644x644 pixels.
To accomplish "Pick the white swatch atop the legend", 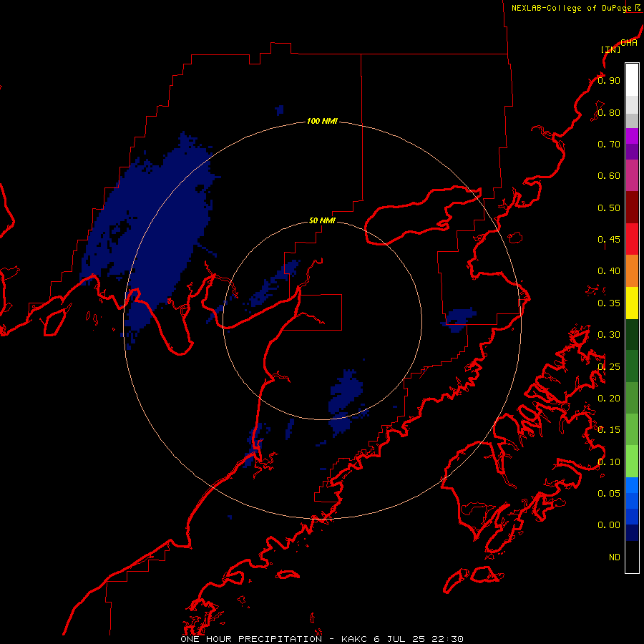I will click(632, 80).
